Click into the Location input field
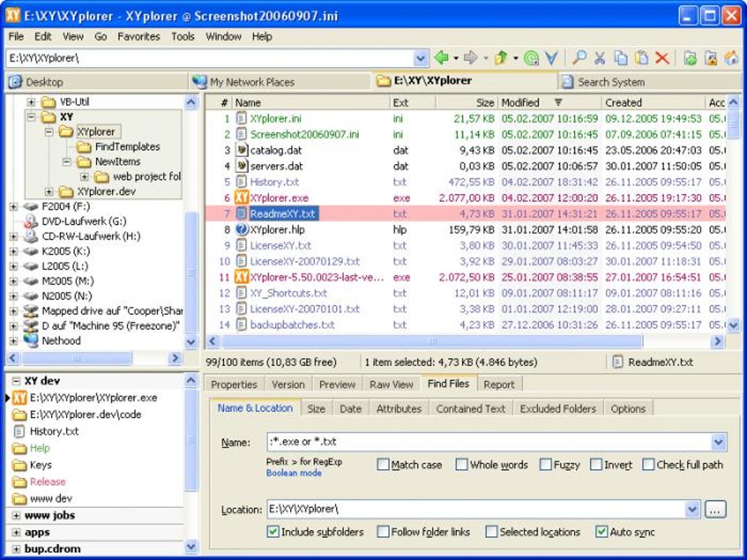 pos(475,509)
